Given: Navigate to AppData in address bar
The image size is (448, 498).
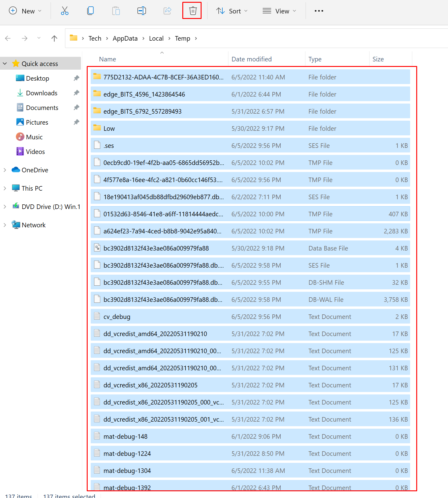Looking at the screenshot, I should (x=125, y=38).
